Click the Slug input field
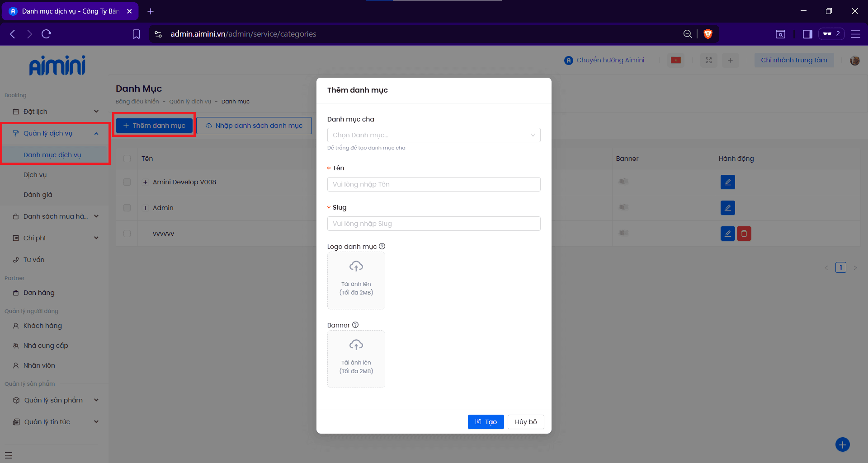The image size is (868, 463). pyautogui.click(x=433, y=224)
